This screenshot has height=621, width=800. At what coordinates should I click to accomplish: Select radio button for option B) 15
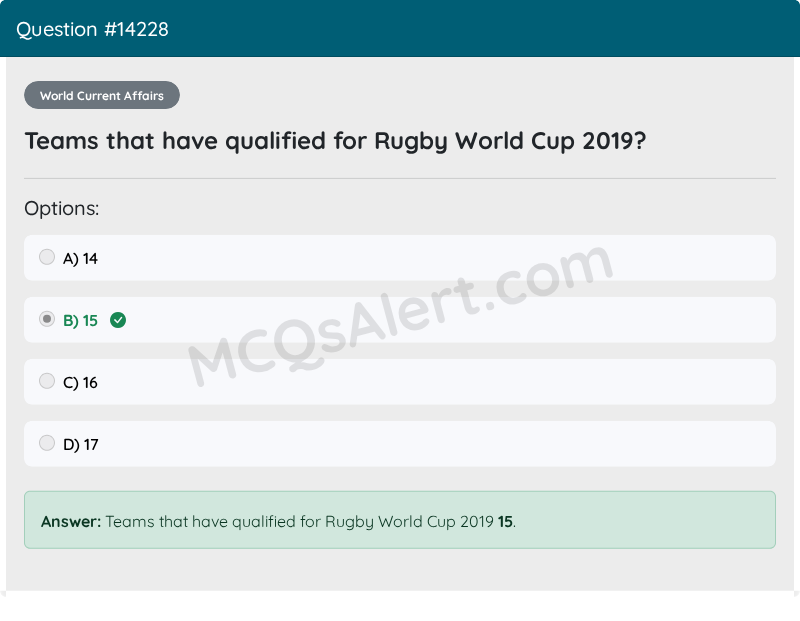tap(47, 319)
